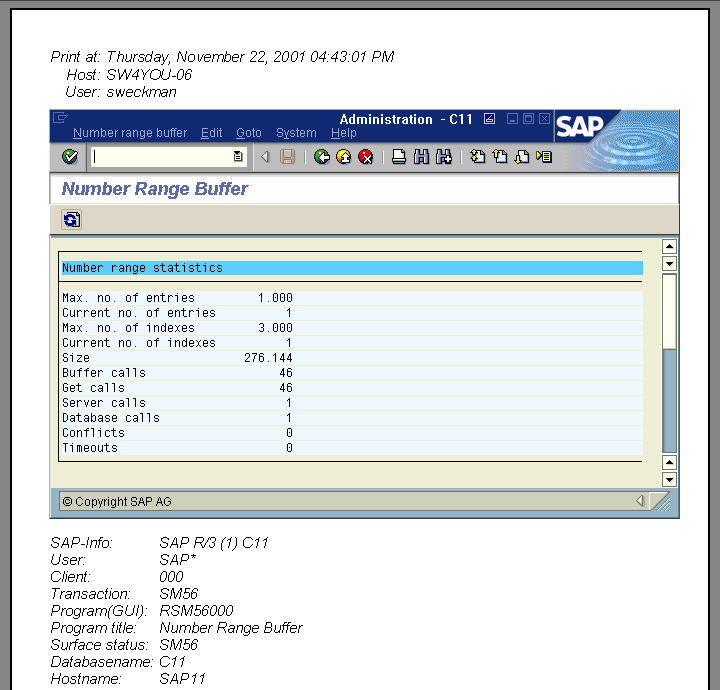Open the Goto menu
Viewport: 720px width, 690px height.
point(249,133)
